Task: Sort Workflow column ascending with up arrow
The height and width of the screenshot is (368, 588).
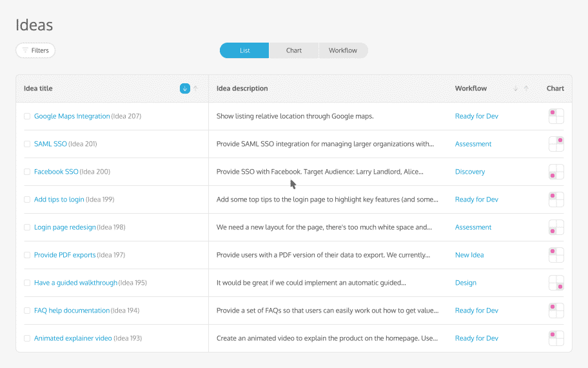Action: pos(526,88)
